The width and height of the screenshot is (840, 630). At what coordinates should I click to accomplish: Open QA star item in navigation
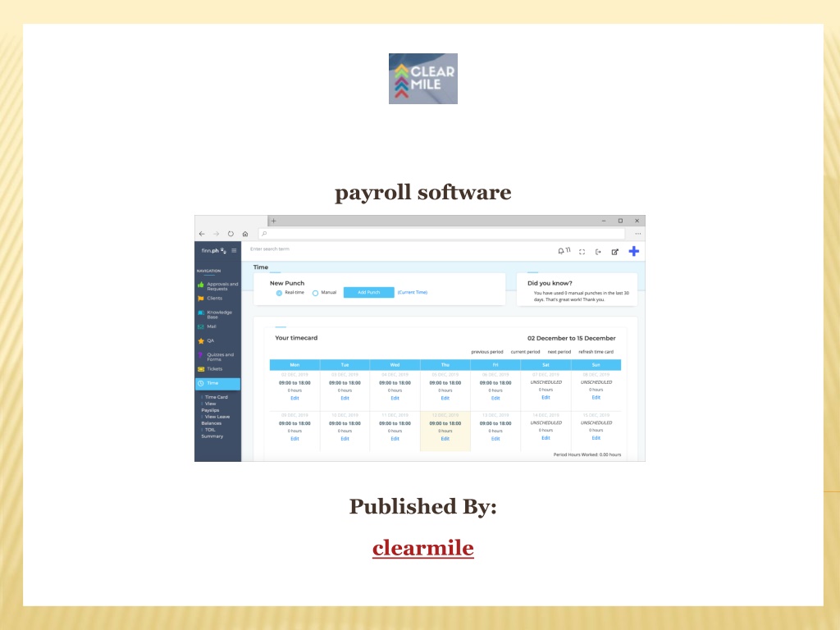tap(206, 340)
